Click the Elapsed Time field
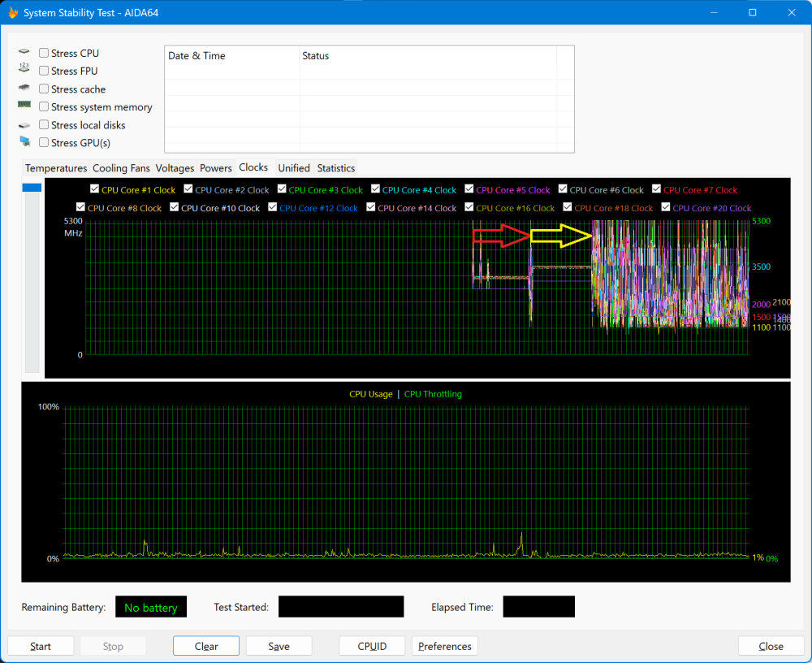Image resolution: width=812 pixels, height=663 pixels. (x=539, y=606)
